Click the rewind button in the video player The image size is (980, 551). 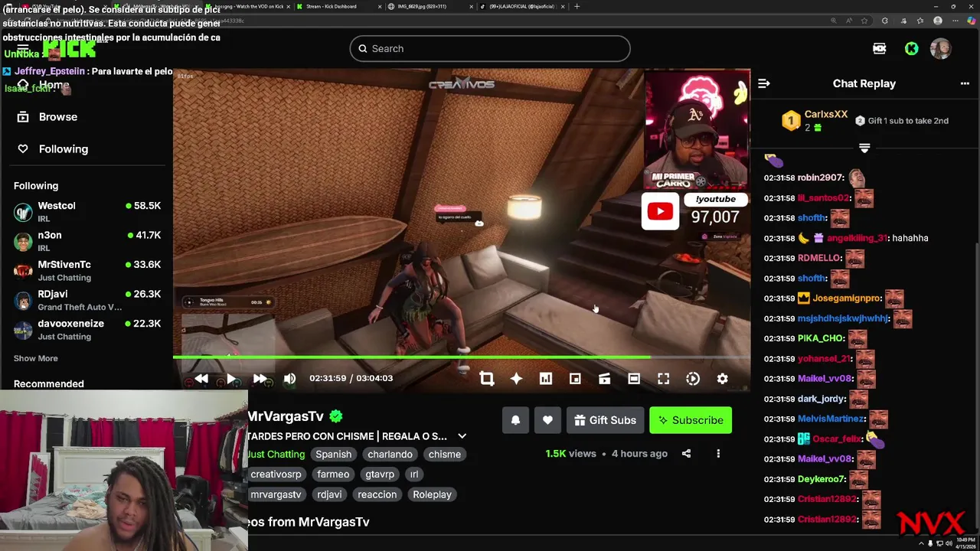click(201, 378)
